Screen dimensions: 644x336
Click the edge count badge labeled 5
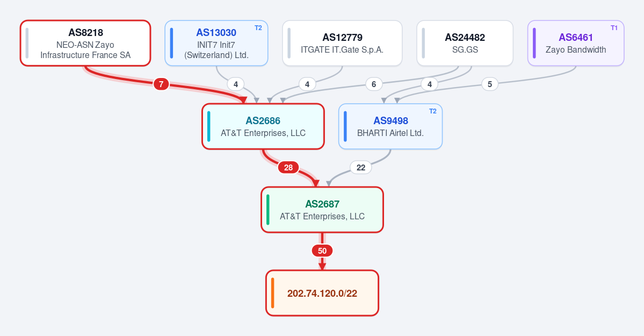[x=489, y=84]
